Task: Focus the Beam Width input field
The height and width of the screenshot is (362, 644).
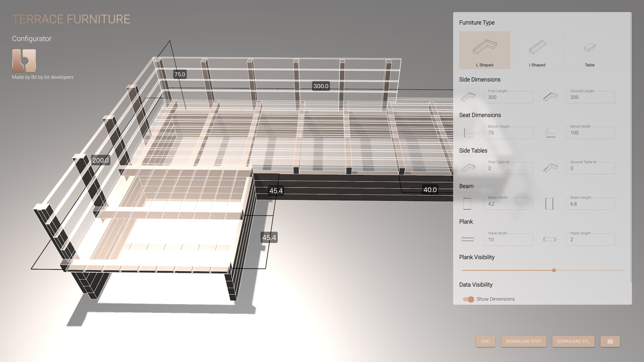Action: pyautogui.click(x=508, y=203)
